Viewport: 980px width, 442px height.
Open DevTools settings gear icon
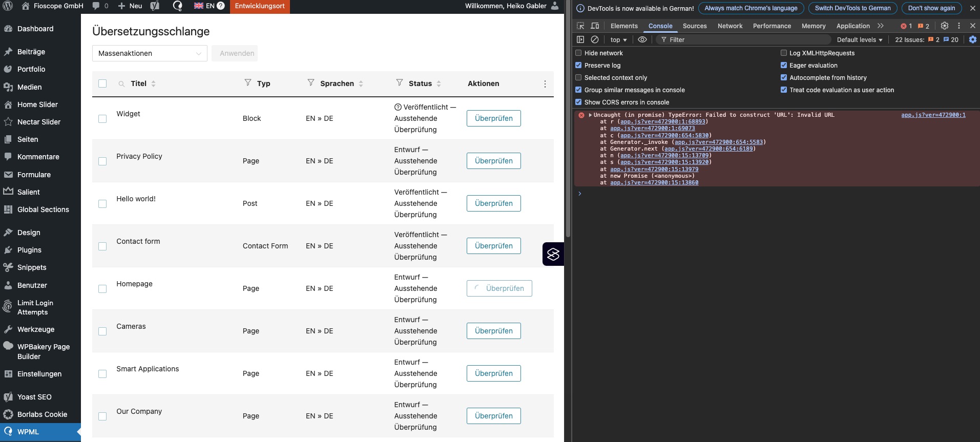click(x=945, y=26)
